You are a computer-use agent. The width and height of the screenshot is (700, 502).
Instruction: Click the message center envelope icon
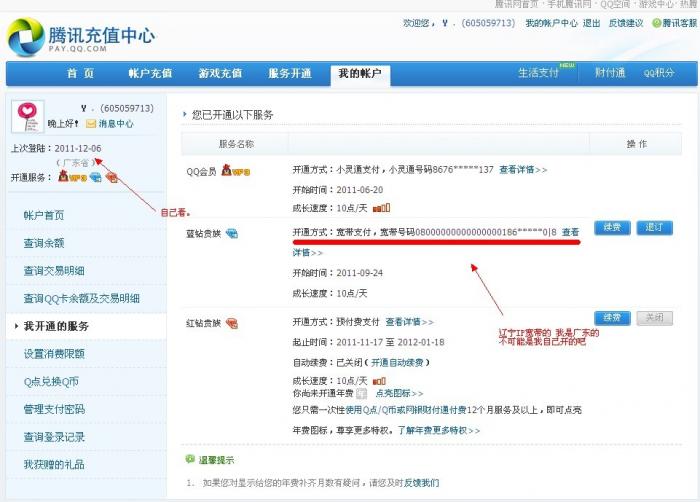[x=91, y=124]
